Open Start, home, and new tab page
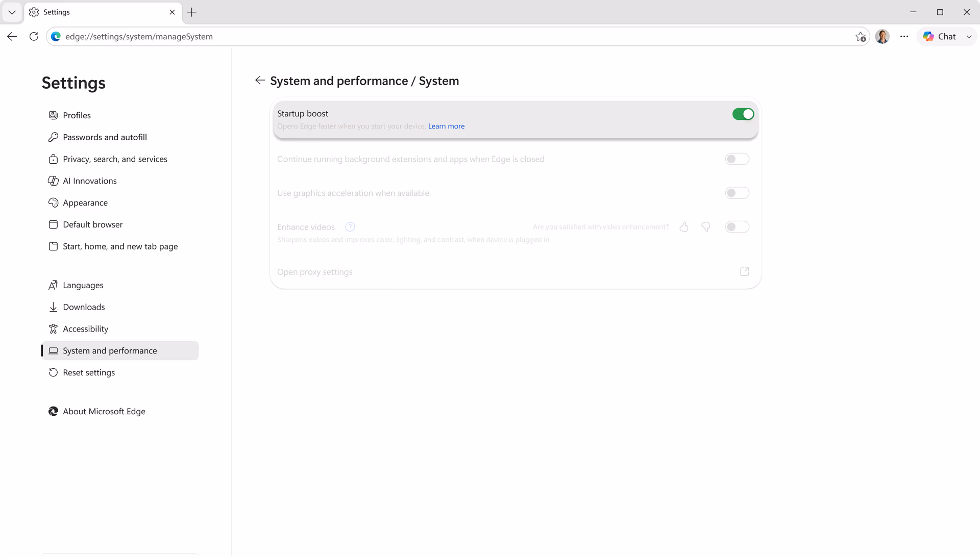The height and width of the screenshot is (558, 980). (x=120, y=246)
